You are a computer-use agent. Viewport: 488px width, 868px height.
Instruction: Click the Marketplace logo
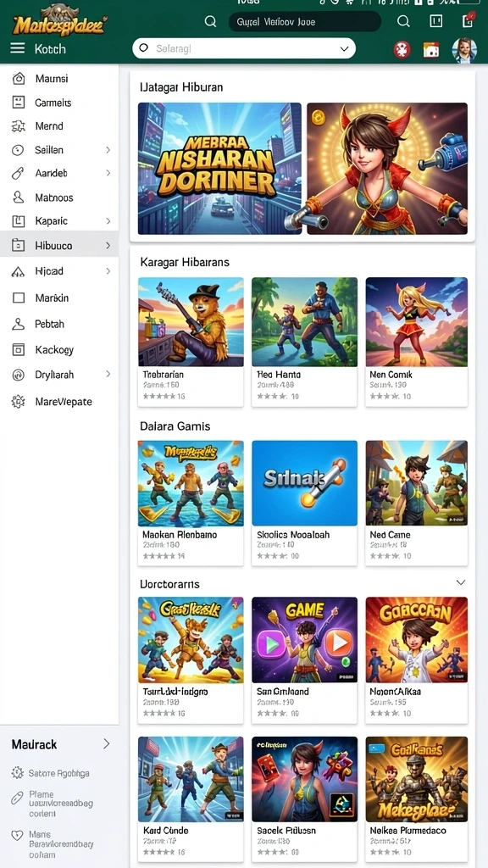59,22
